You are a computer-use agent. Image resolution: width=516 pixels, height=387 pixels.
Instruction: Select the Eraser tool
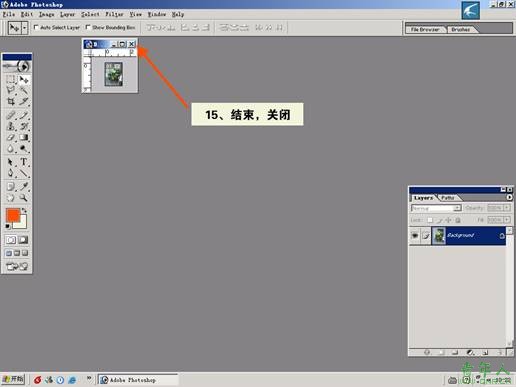click(x=11, y=137)
